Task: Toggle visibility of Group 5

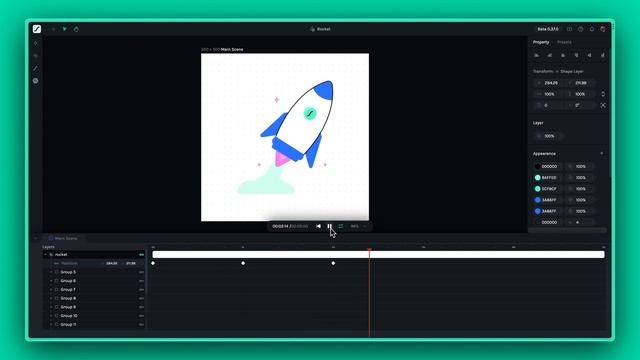Action: (x=141, y=272)
